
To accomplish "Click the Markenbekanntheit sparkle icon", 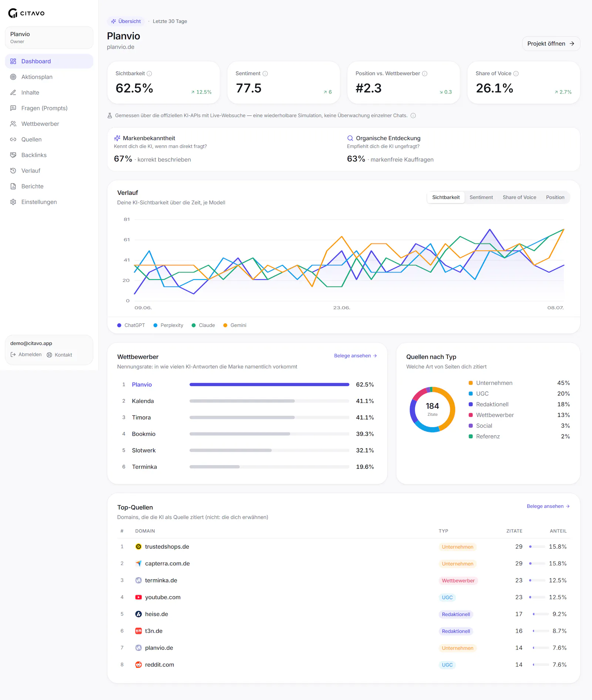I will pyautogui.click(x=117, y=138).
